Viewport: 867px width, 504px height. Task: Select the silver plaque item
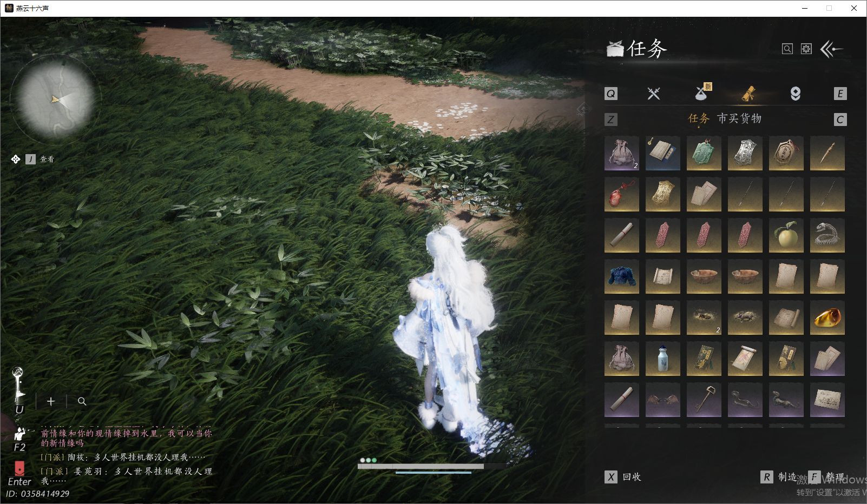tap(745, 154)
